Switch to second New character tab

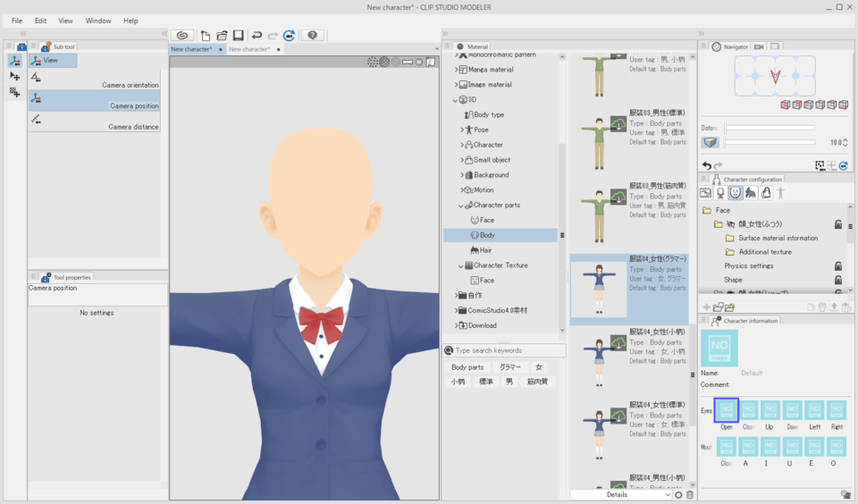tap(255, 49)
